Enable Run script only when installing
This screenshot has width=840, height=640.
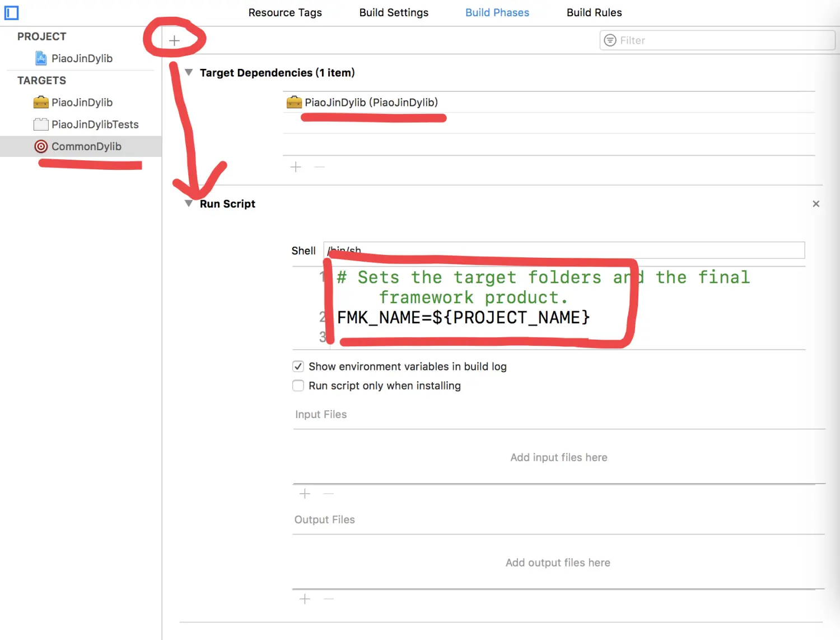click(298, 386)
